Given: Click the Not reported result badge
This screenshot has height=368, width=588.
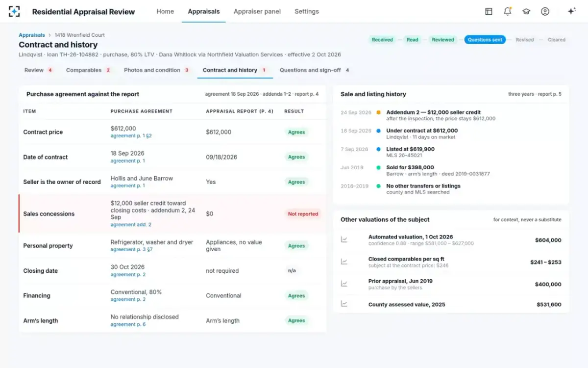Looking at the screenshot, I should (x=303, y=214).
